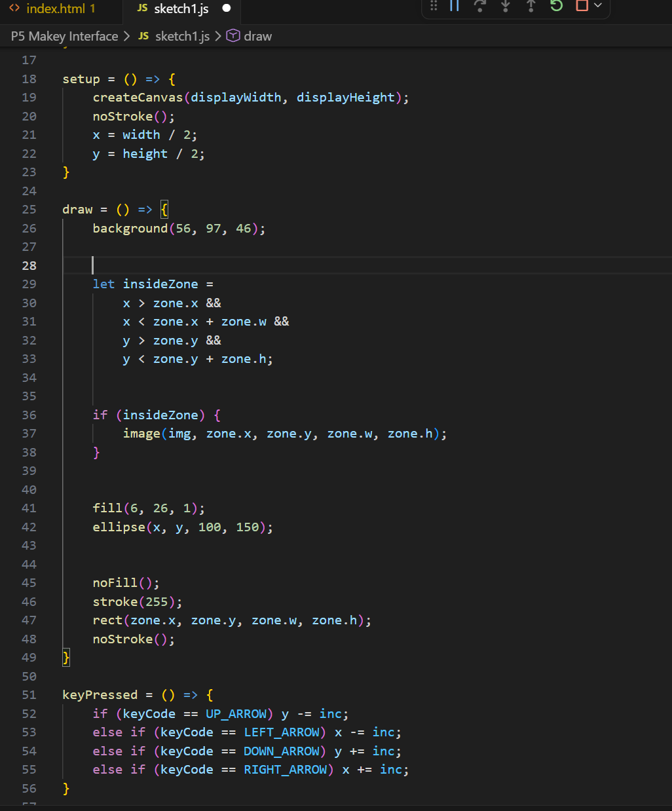The width and height of the screenshot is (672, 811).
Task: Open the draw symbol breadcrumb
Action: pyautogui.click(x=257, y=36)
